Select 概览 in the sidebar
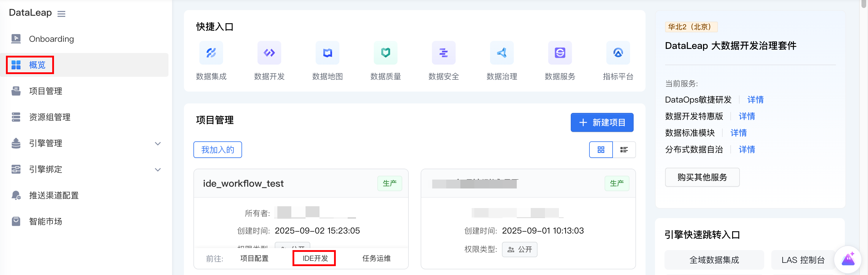The image size is (868, 275). [84, 65]
